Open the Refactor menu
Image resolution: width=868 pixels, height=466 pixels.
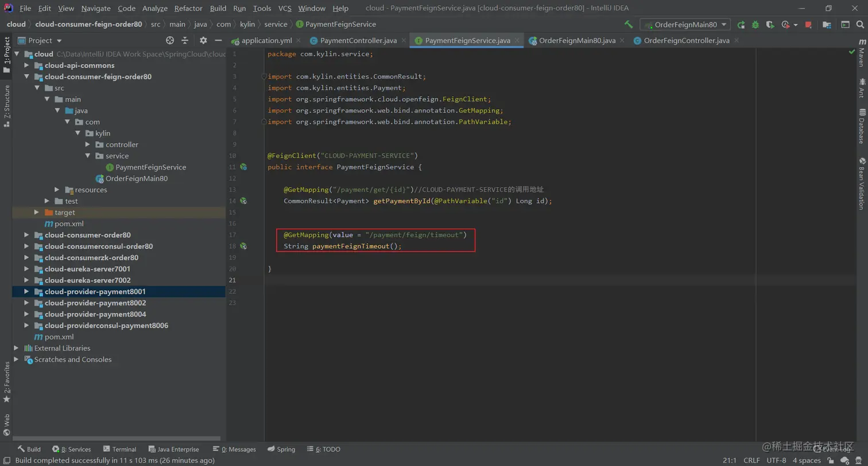pos(188,9)
